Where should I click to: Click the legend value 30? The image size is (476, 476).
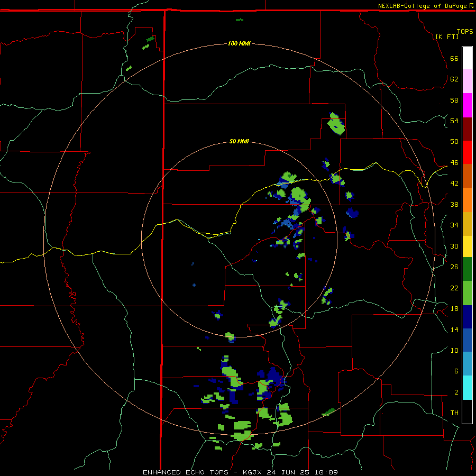(454, 246)
